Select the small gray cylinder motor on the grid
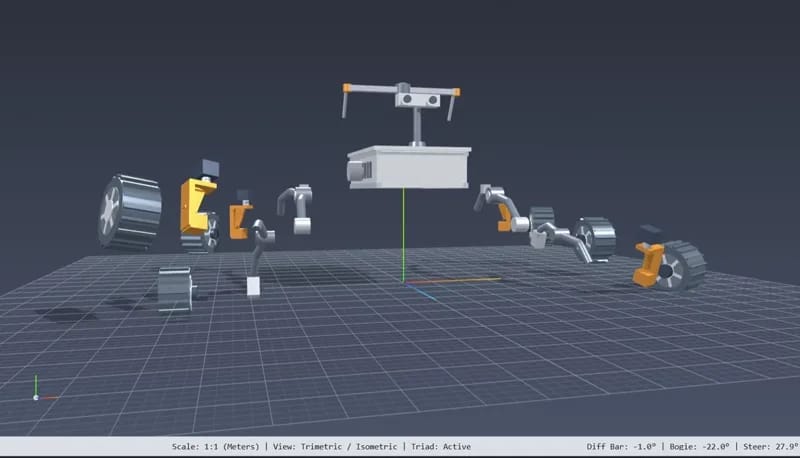This screenshot has width=800, height=458. [x=176, y=289]
